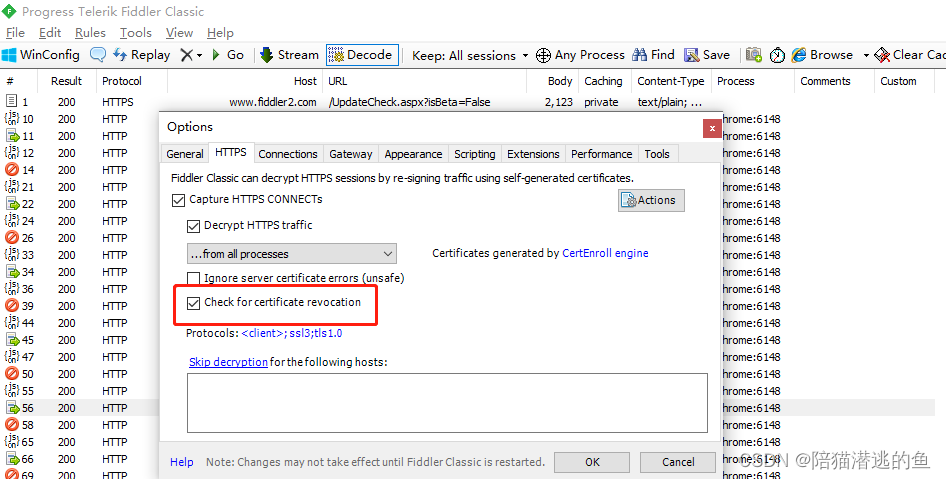Click the camera screenshot icon

click(754, 55)
